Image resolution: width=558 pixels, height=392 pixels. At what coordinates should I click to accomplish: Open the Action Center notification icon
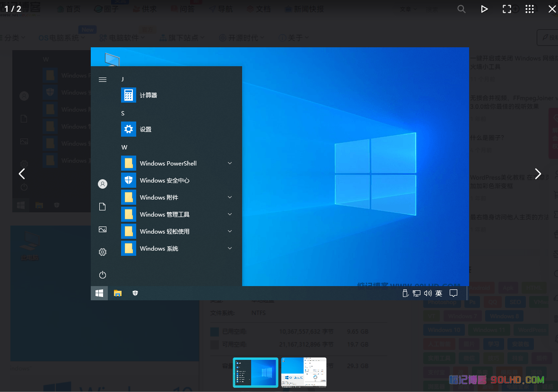(x=453, y=293)
